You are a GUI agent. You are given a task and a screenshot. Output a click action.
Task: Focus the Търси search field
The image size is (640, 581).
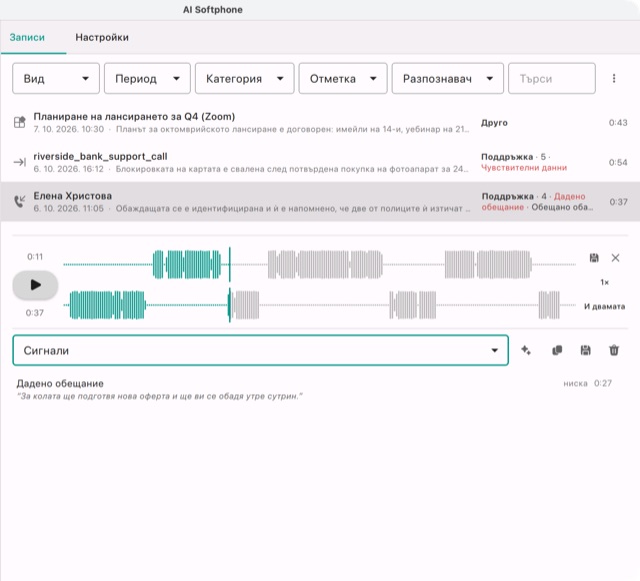pos(552,78)
